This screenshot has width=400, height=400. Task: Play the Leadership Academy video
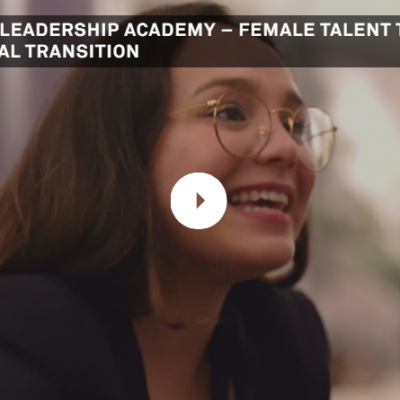[199, 201]
